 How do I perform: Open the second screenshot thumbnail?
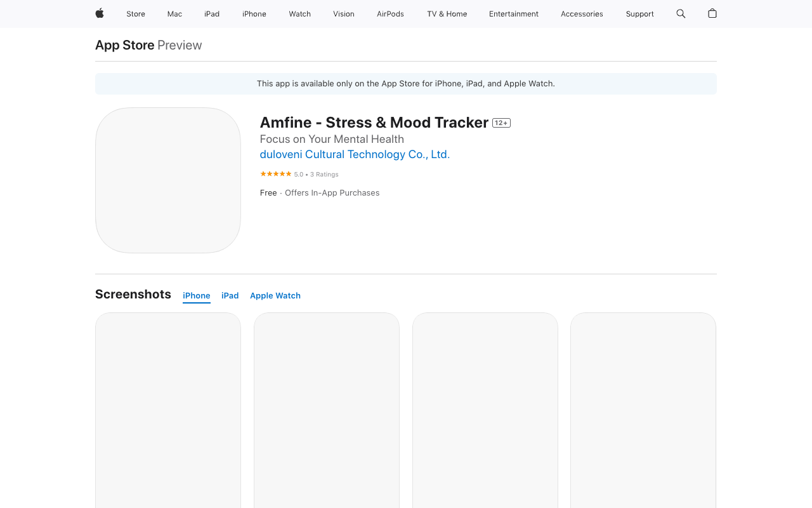pyautogui.click(x=327, y=410)
